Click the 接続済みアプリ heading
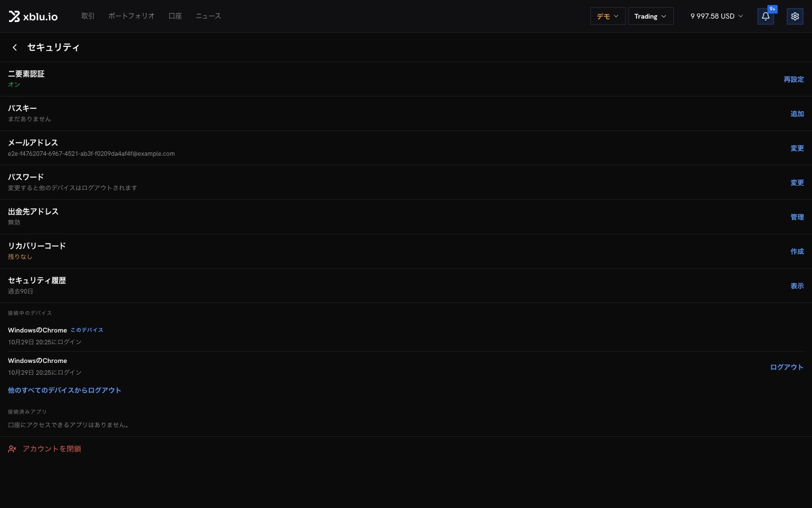Viewport: 812px width, 508px height. pos(27,411)
